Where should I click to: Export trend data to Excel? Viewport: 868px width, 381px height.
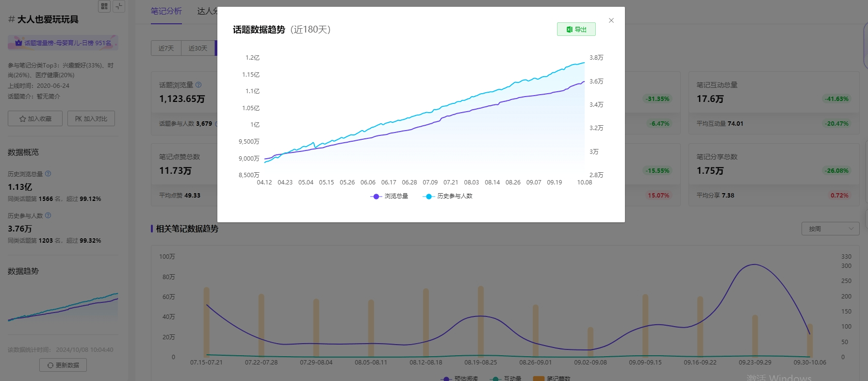pos(576,29)
